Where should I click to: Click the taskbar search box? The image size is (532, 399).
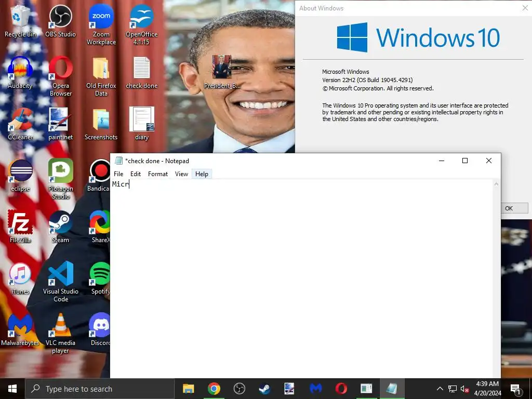[x=100, y=389]
